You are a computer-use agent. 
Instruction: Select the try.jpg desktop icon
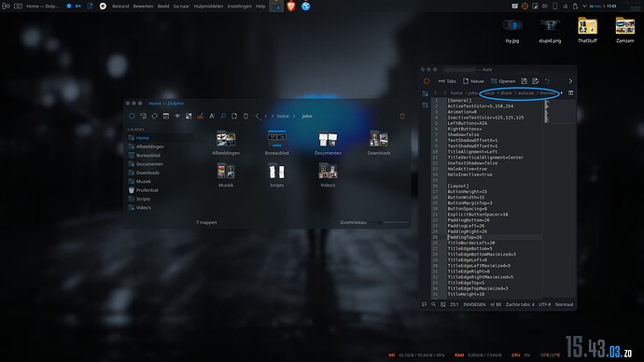pyautogui.click(x=512, y=31)
